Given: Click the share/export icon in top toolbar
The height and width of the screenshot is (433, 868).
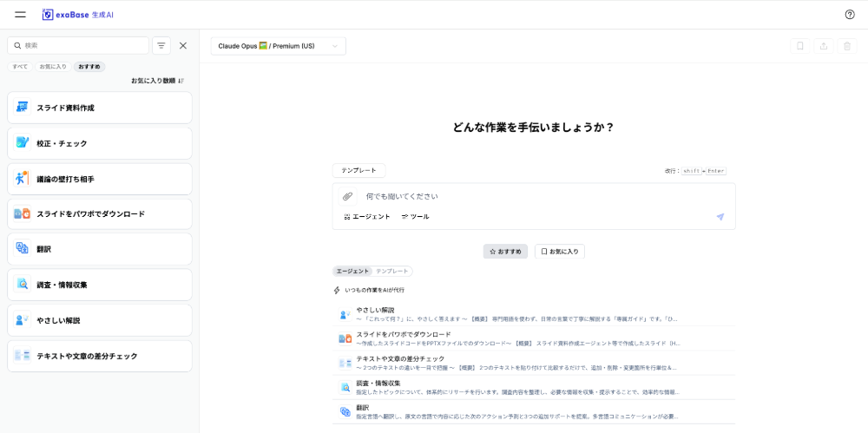Looking at the screenshot, I should (x=823, y=47).
